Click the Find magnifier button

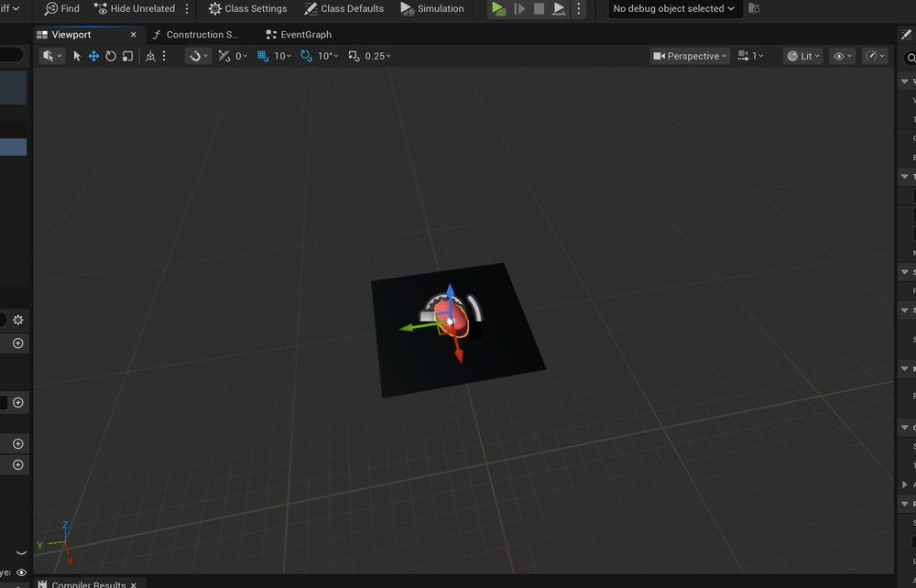[x=61, y=8]
